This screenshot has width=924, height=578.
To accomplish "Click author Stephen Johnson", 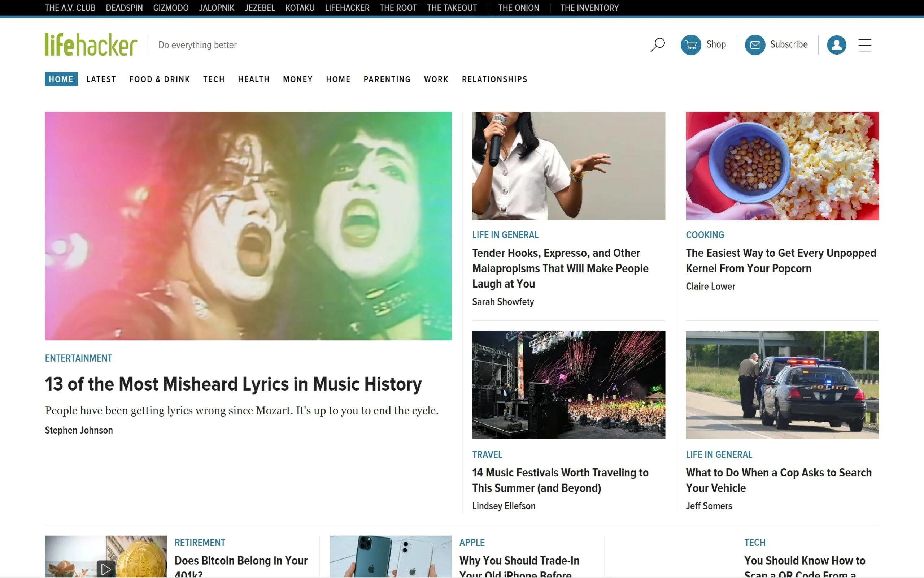I will coord(79,430).
